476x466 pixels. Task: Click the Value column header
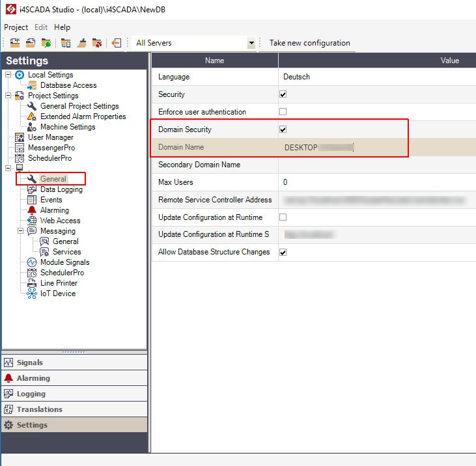click(377, 61)
